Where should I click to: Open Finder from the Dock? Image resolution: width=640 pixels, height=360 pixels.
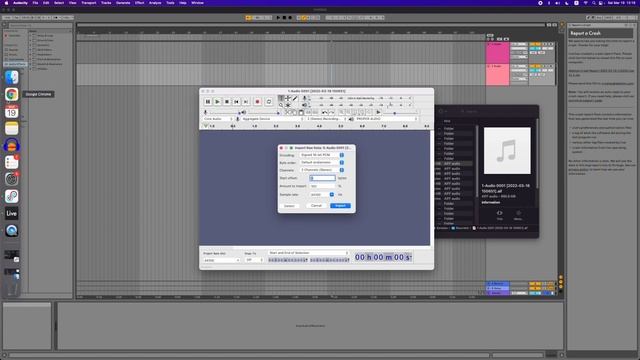pyautogui.click(x=11, y=77)
